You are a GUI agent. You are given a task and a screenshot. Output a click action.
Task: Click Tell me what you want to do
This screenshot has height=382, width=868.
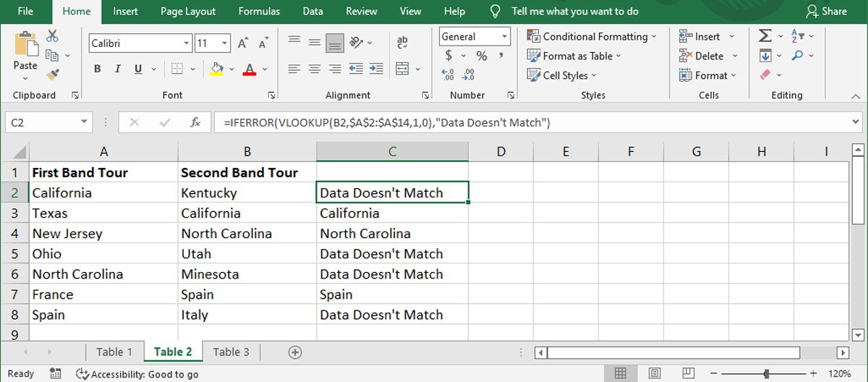[x=575, y=11]
